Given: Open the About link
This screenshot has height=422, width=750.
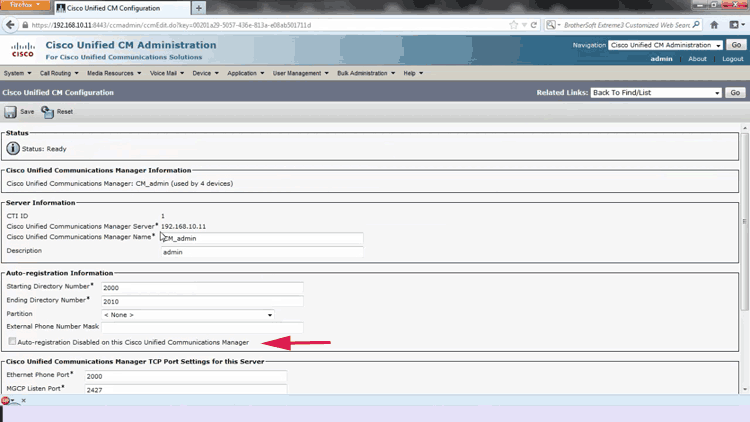Looking at the screenshot, I should pos(697,59).
